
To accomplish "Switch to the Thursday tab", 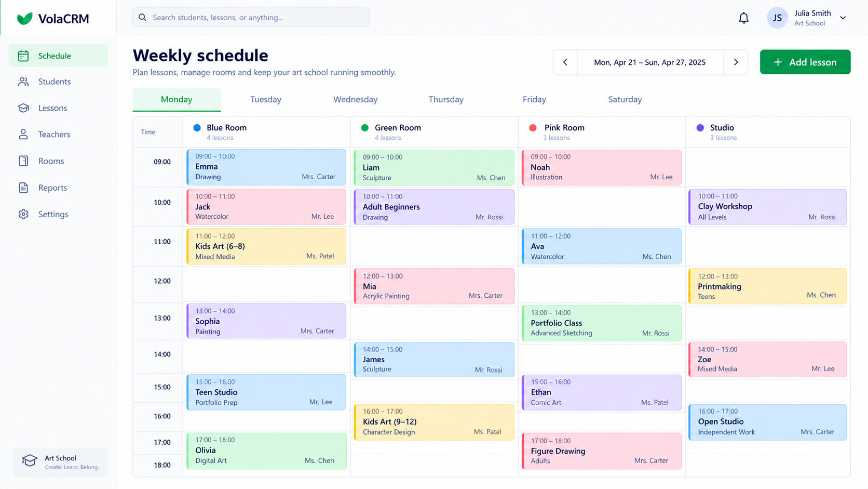I will pyautogui.click(x=446, y=99).
